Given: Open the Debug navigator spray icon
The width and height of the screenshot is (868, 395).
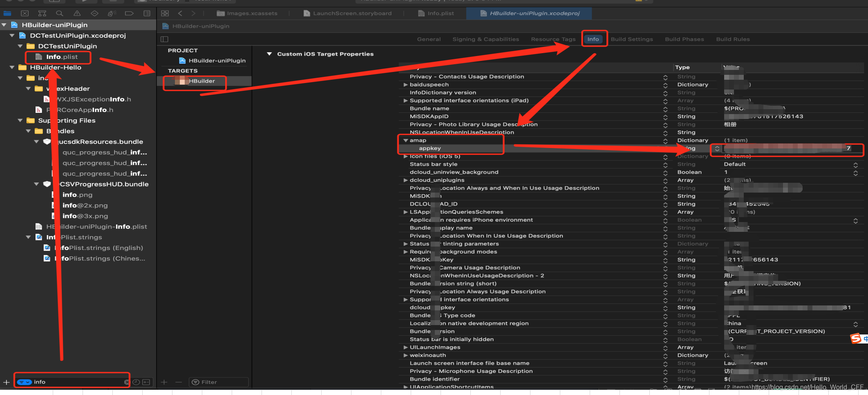Looking at the screenshot, I should pos(112,13).
